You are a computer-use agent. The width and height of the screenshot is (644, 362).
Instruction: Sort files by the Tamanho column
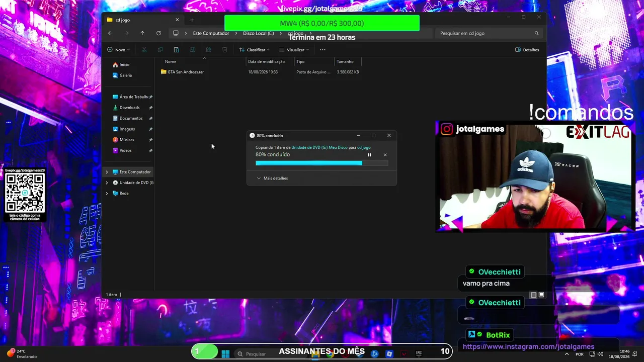coord(345,62)
